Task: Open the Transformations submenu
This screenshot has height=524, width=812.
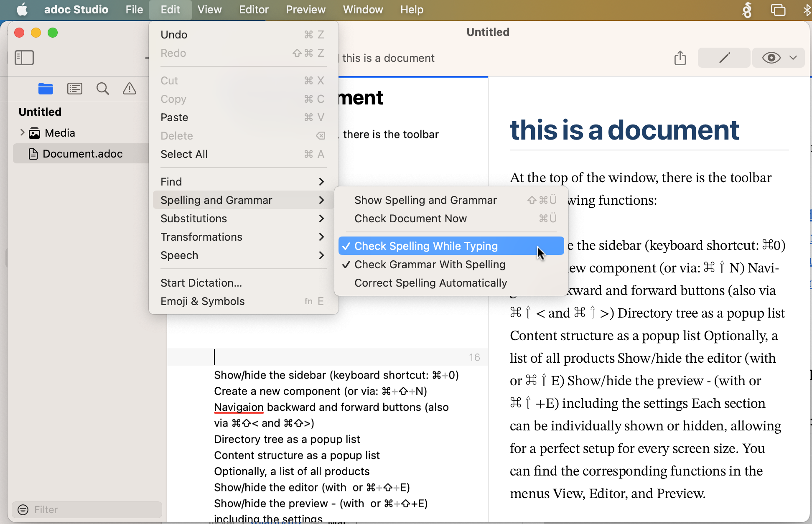Action: (243, 237)
